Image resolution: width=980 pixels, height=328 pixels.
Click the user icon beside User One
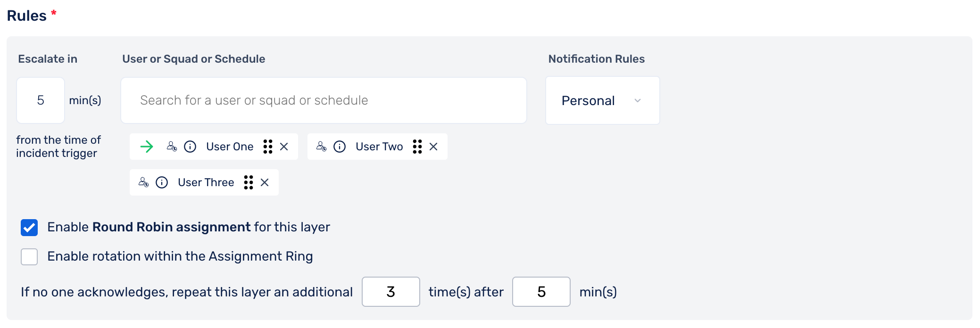pos(172,147)
